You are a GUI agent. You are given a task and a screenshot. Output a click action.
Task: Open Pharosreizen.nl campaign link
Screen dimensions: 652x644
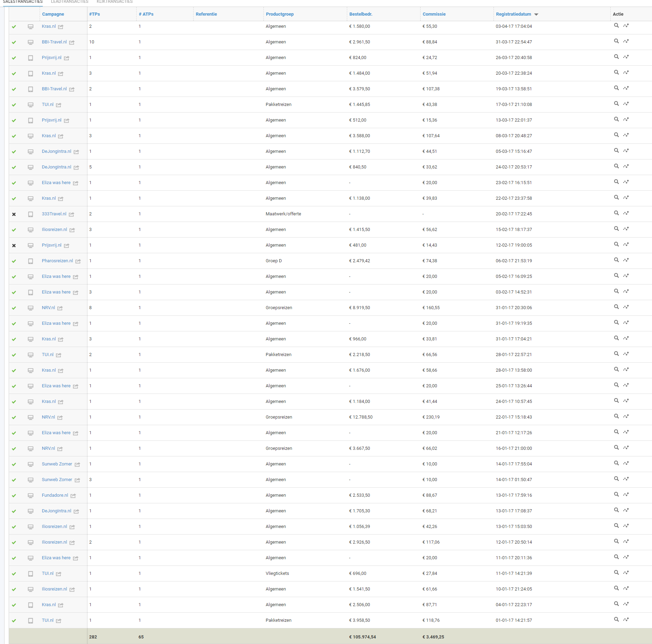pos(57,261)
